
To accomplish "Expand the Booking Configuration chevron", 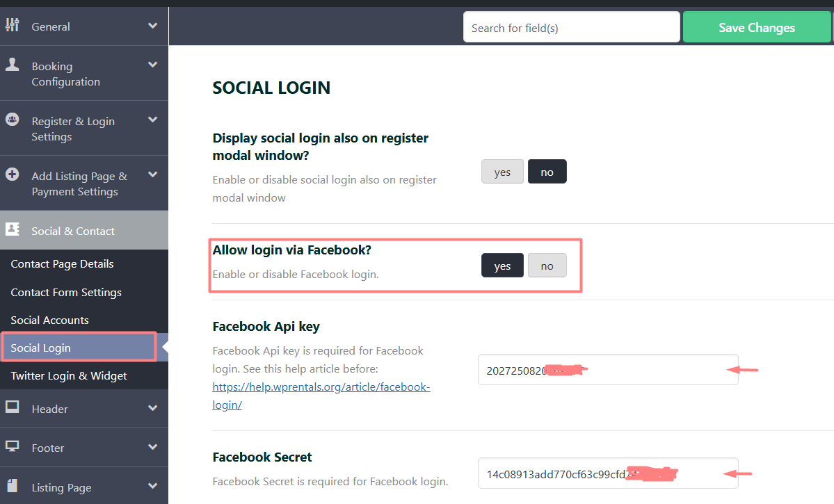I will (x=152, y=65).
